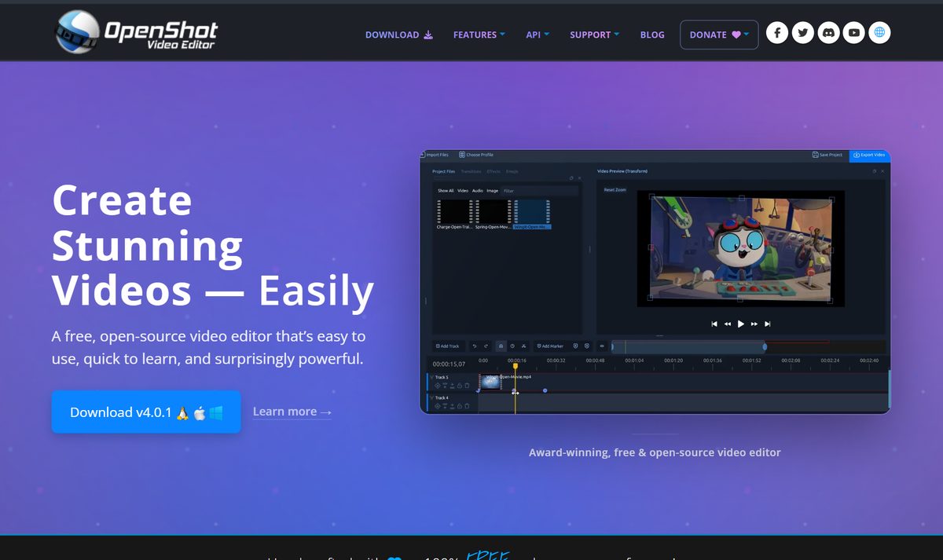Screen dimensions: 943x560
Task: Click Save Project in the editor preview
Action: pos(827,155)
